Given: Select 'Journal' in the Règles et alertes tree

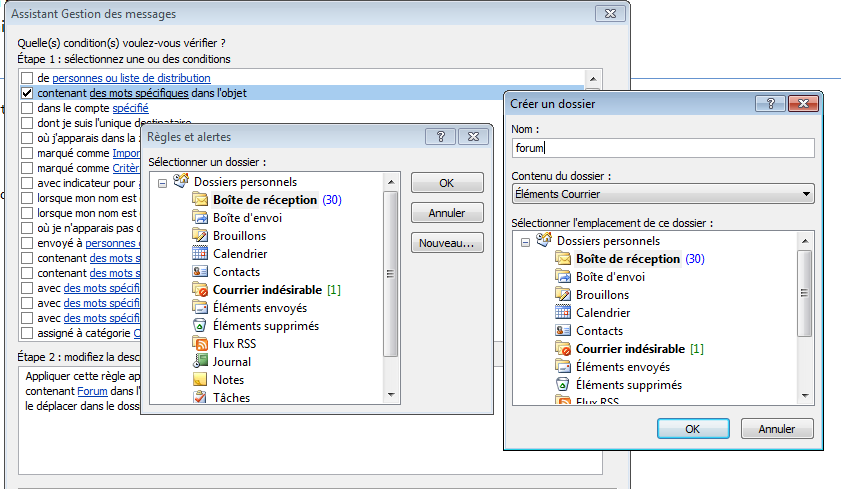Looking at the screenshot, I should coord(231,362).
